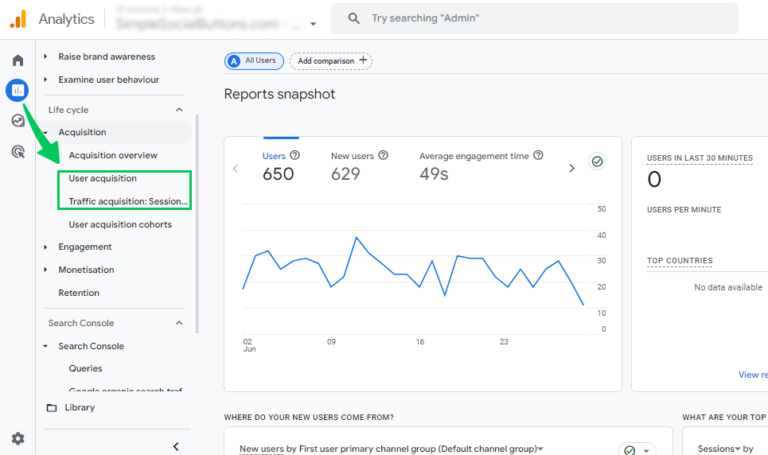
Task: Click the green checkmark data quality icon
Action: tap(597, 162)
